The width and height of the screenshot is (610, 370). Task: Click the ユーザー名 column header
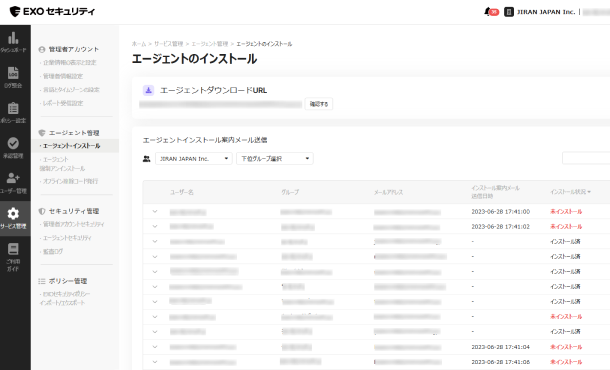(x=182, y=192)
